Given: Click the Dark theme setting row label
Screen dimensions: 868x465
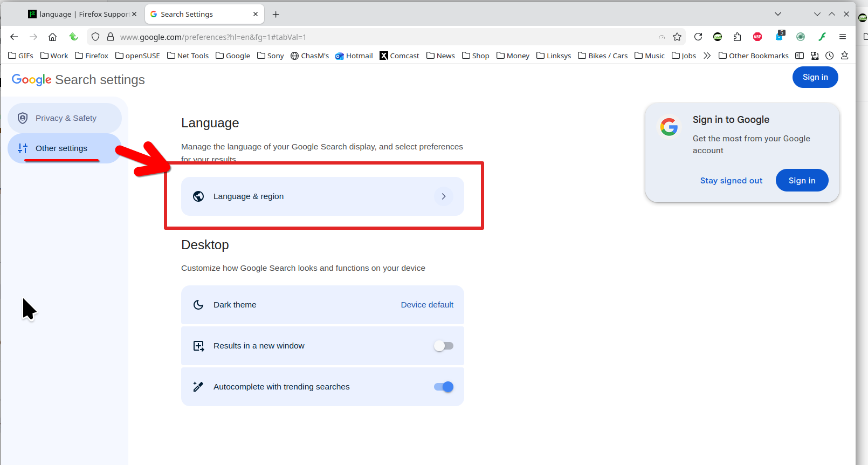Looking at the screenshot, I should (x=235, y=305).
